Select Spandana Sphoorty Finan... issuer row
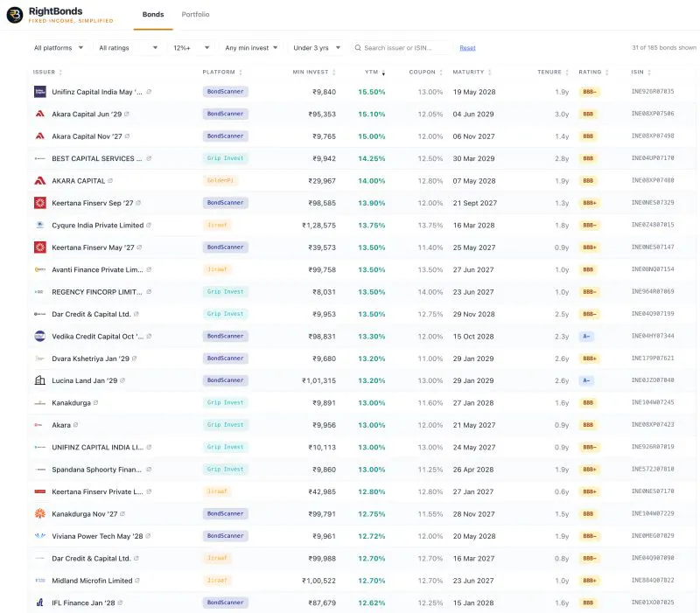Image resolution: width=700 pixels, height=613 pixels. (x=361, y=470)
